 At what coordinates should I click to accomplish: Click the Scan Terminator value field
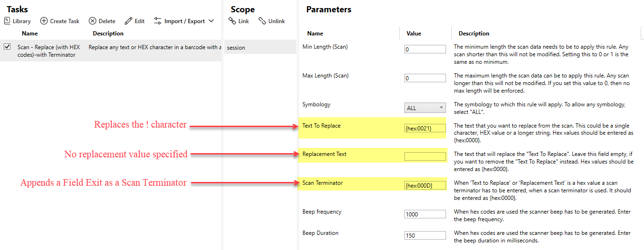click(425, 185)
